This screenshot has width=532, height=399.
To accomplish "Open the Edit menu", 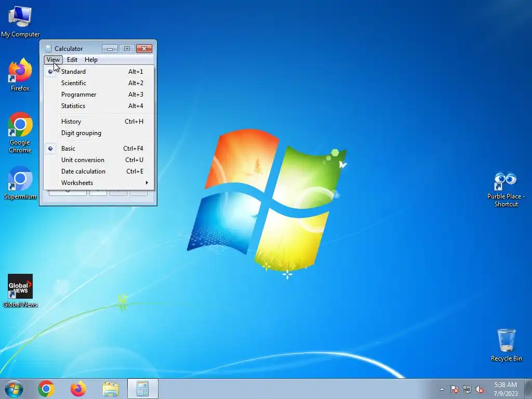I will (72, 60).
